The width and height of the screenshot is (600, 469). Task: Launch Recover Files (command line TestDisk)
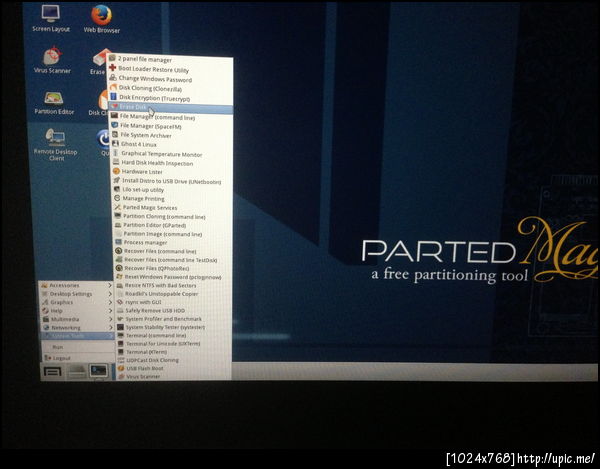click(x=173, y=260)
